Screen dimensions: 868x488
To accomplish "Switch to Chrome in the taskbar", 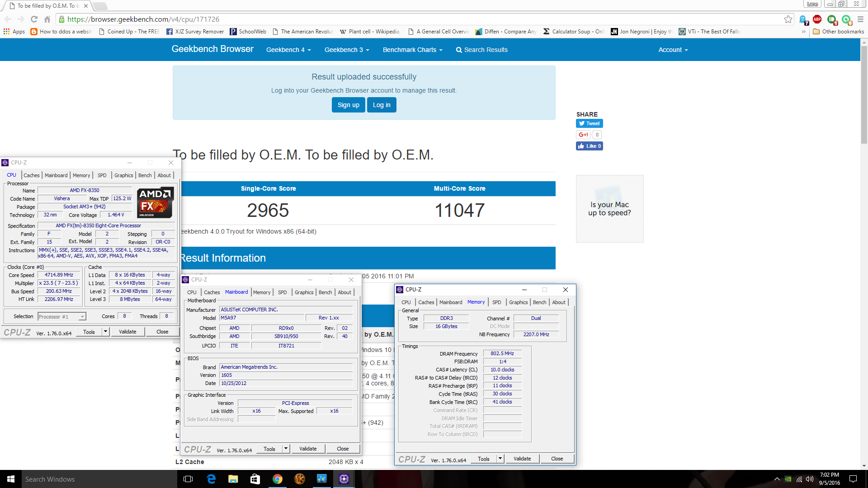I will click(278, 479).
